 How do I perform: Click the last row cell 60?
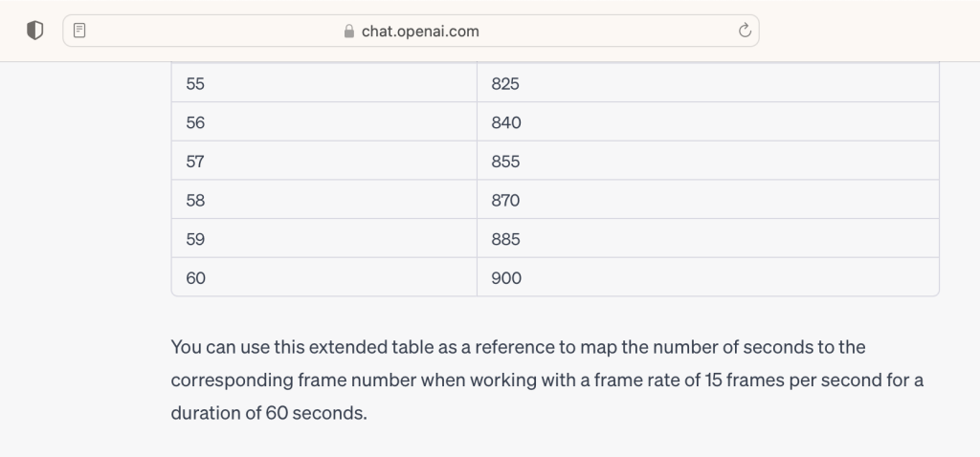point(323,276)
